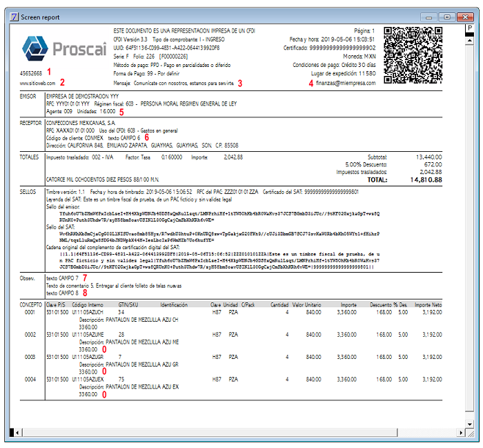Maximize the Screen report window
The image size is (483, 448).
pos(447,17)
